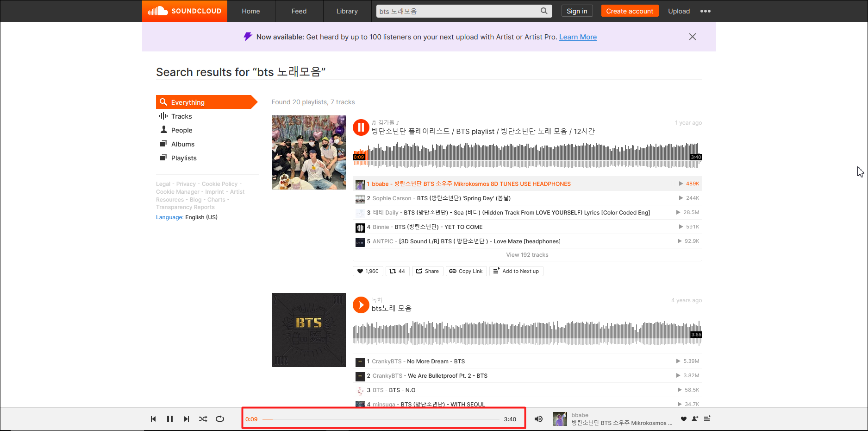Click the SoundCloud logo
This screenshot has height=431, width=868.
point(184,11)
